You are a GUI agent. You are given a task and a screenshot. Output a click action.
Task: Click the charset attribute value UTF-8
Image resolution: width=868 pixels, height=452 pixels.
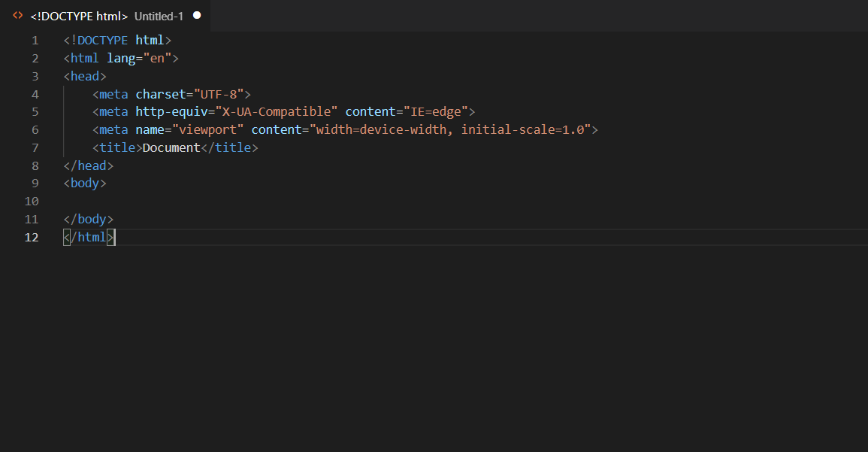pyautogui.click(x=219, y=93)
